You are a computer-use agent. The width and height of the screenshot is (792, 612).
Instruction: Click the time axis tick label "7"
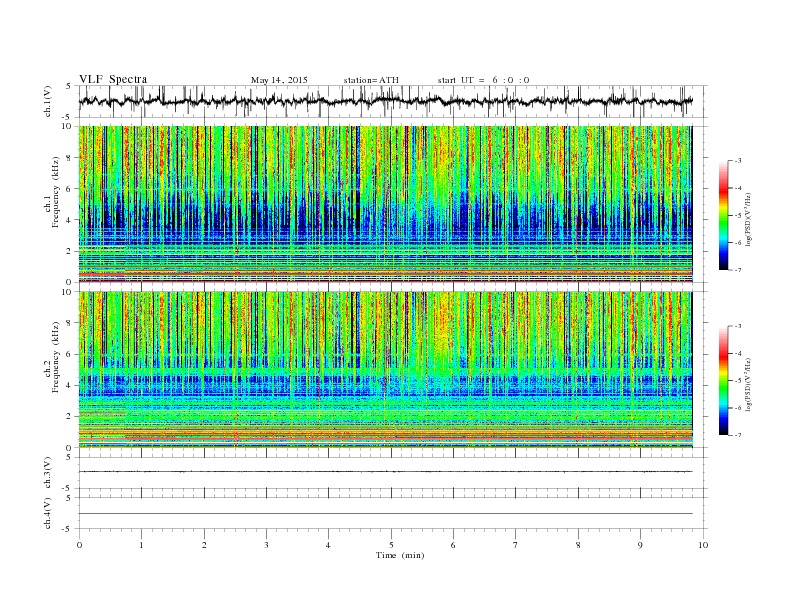pyautogui.click(x=516, y=545)
